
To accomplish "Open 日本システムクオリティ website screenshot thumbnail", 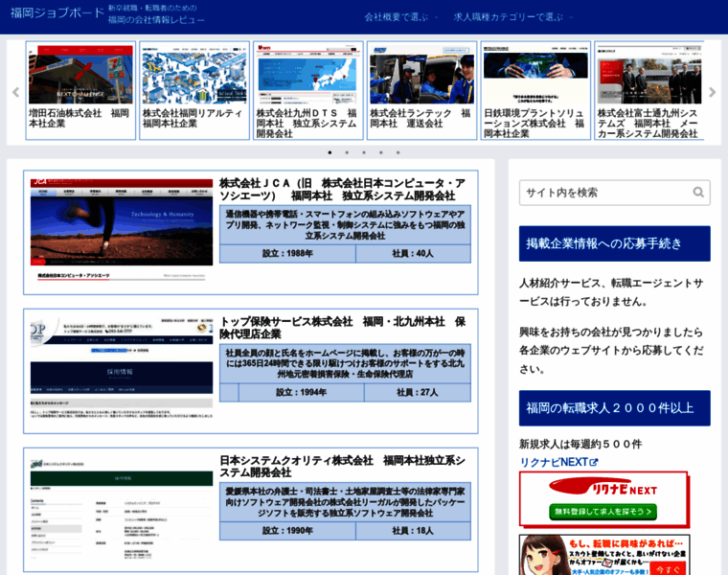I will pos(122,509).
